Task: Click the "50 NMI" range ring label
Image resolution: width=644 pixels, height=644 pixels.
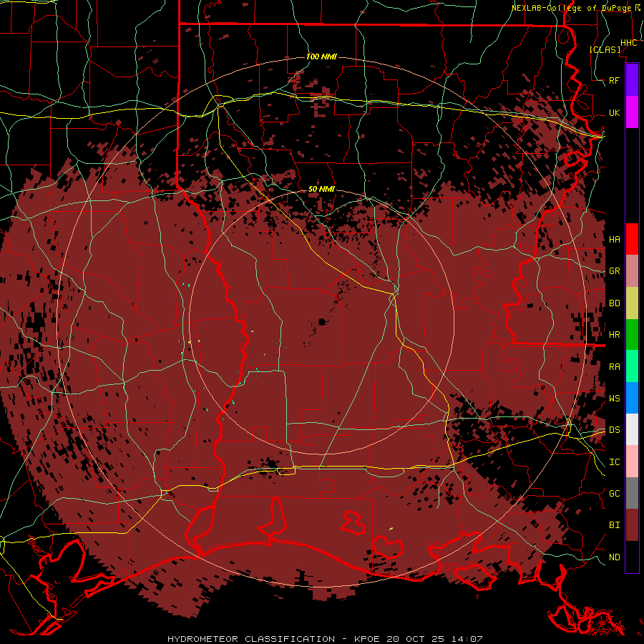Action: 321,189
